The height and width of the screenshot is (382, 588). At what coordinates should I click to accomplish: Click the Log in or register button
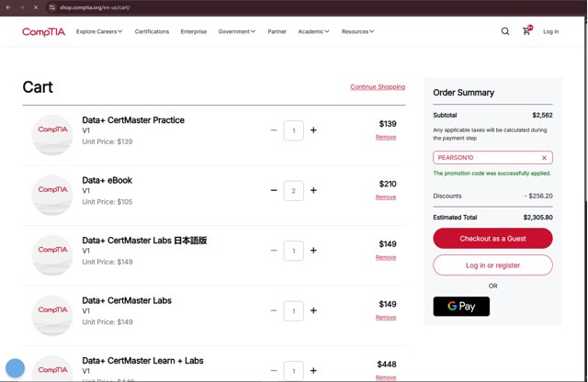pyautogui.click(x=492, y=265)
